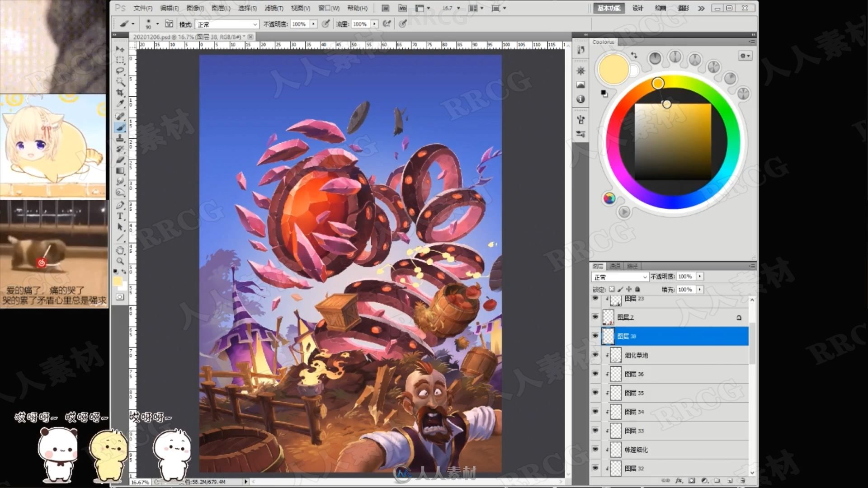
Task: Select the History Brush tool
Action: click(x=120, y=149)
